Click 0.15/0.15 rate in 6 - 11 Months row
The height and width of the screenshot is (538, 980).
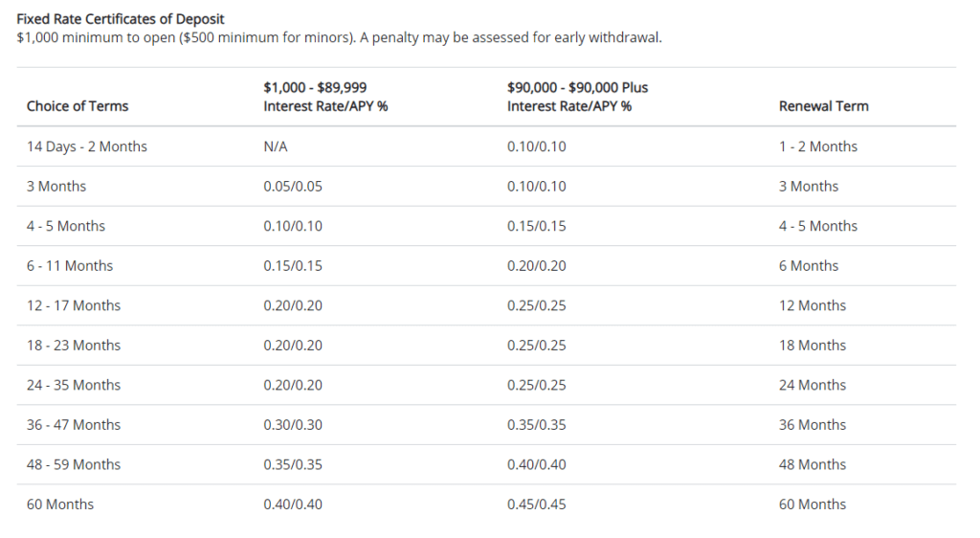coord(293,265)
